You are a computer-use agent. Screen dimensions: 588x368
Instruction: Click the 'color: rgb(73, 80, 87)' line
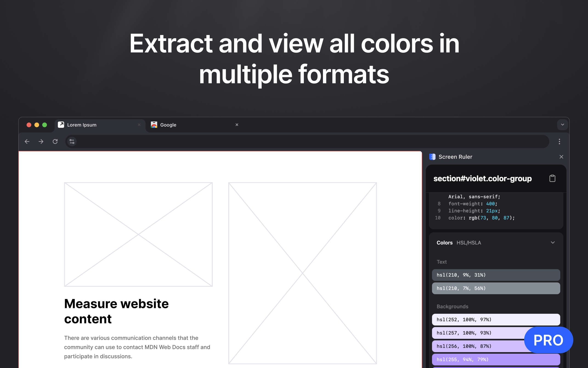coord(481,218)
